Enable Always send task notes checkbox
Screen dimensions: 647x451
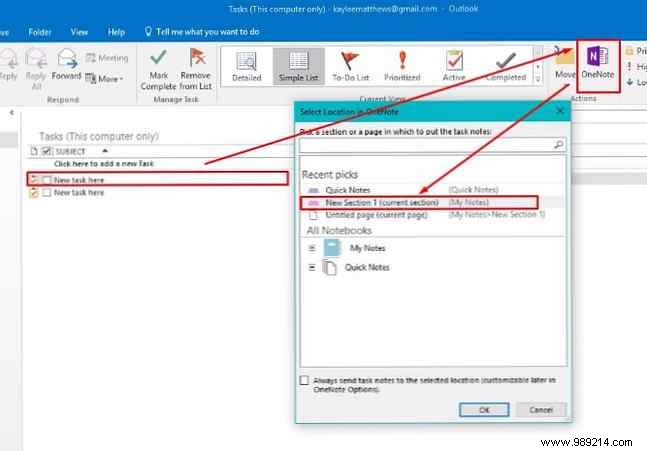(304, 380)
